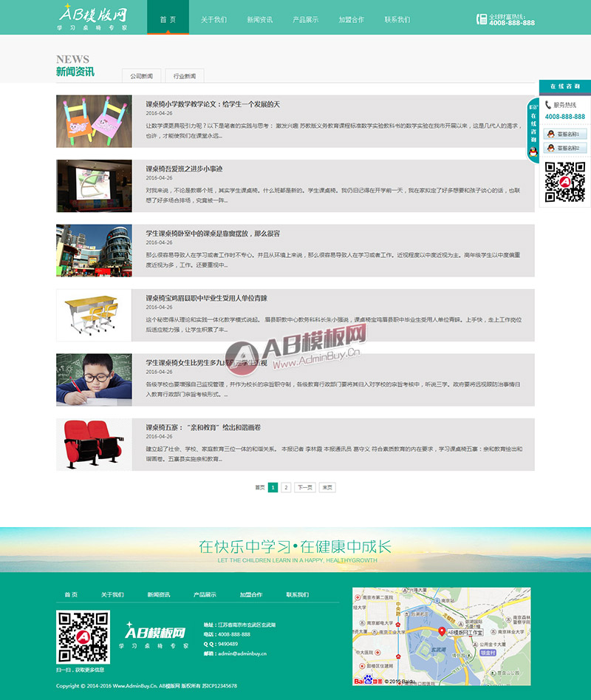The height and width of the screenshot is (700, 591).
Task: Click the red map marker for AB模板网工作室
Action: pos(442,630)
